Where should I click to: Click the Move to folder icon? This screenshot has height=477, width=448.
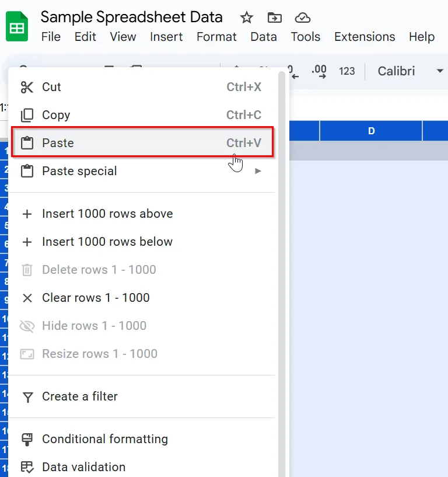point(274,18)
